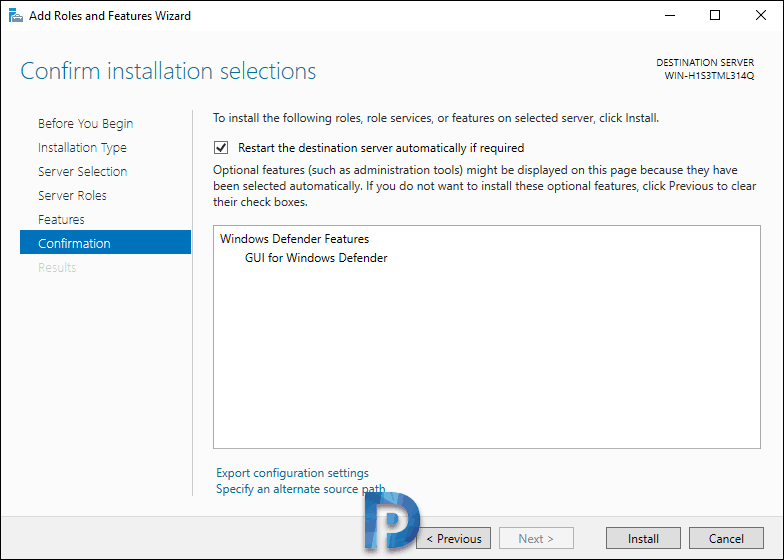The image size is (784, 560).
Task: Minimize the wizard window
Action: click(x=670, y=16)
